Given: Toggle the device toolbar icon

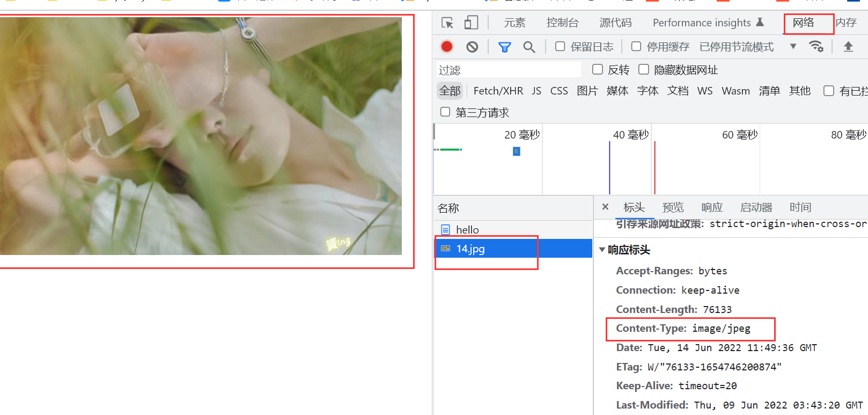Looking at the screenshot, I should pos(471,23).
